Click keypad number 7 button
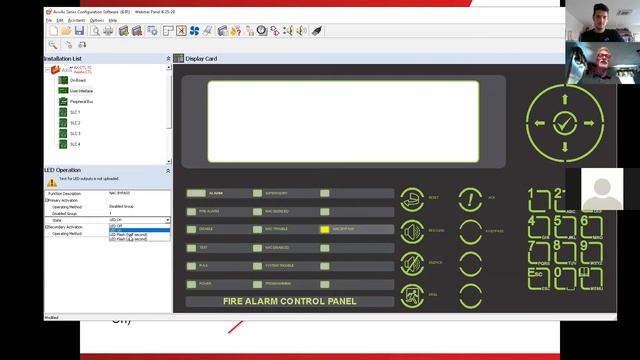The height and width of the screenshot is (360, 640). point(539,252)
